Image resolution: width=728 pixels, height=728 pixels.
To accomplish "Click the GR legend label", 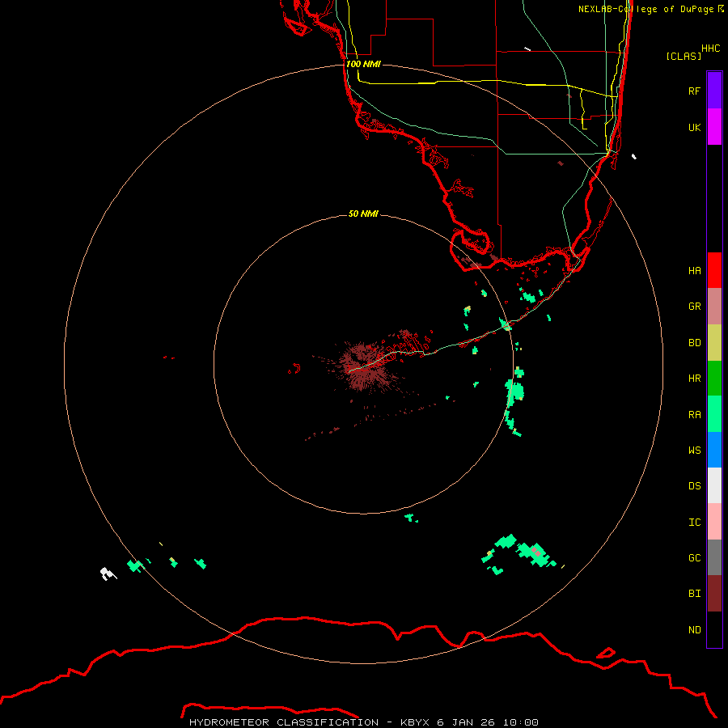I will pos(694,307).
